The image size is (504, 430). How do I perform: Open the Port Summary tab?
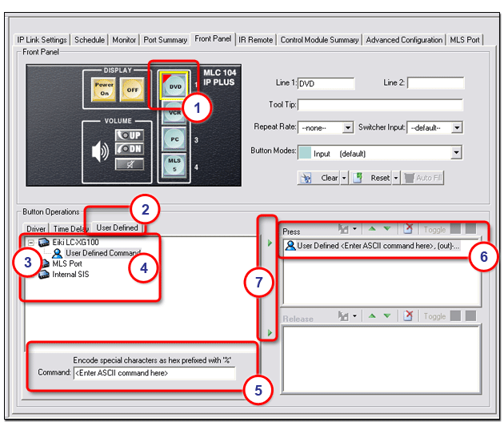coord(166,40)
